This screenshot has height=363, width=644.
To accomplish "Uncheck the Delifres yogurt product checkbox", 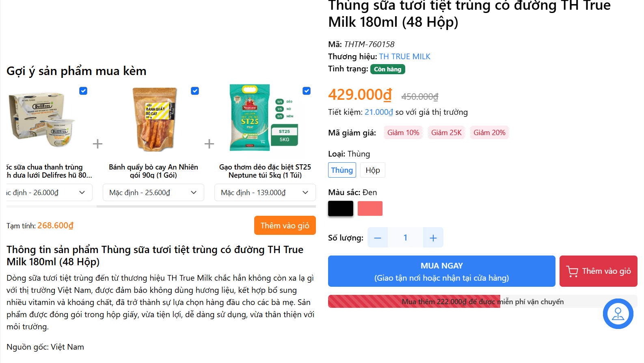I will [x=83, y=91].
